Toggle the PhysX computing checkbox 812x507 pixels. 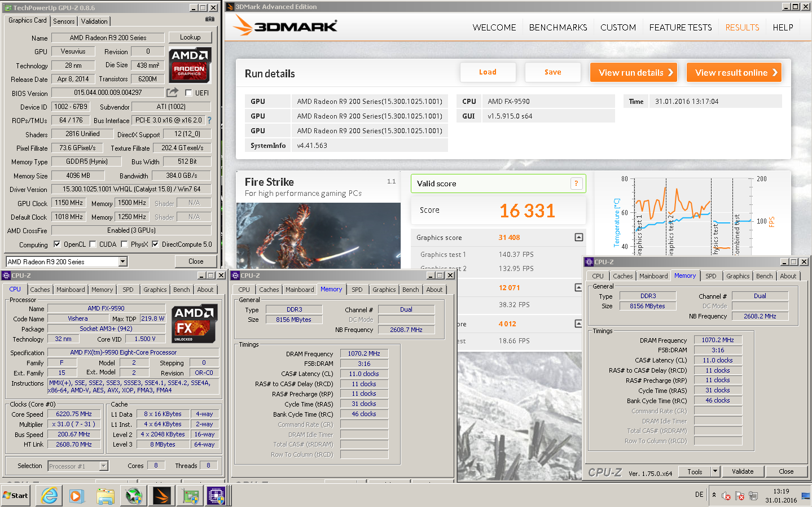coord(124,244)
